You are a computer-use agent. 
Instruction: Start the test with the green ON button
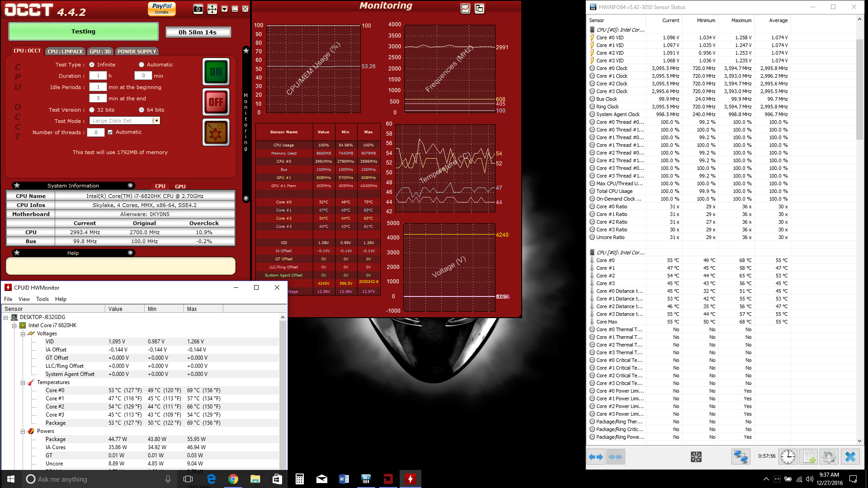pyautogui.click(x=216, y=72)
